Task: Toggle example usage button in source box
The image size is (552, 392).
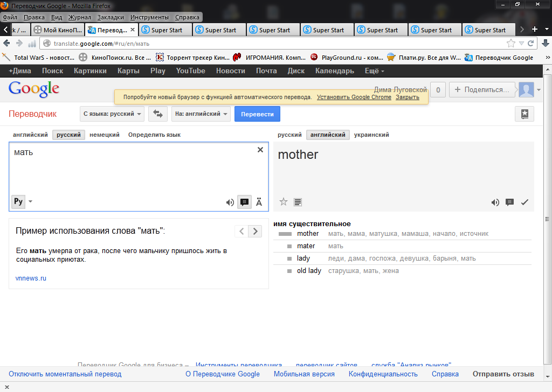Action: point(244,202)
